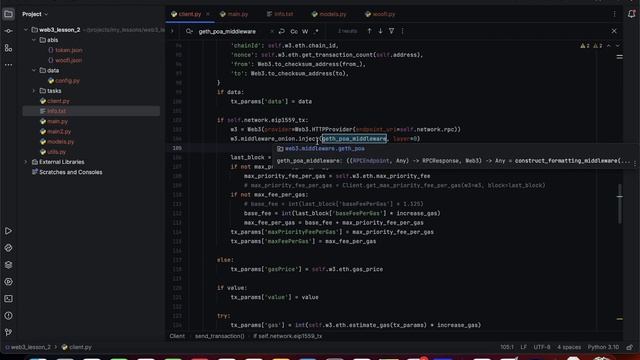
Task: Toggle Words (W) search option
Action: (x=305, y=31)
